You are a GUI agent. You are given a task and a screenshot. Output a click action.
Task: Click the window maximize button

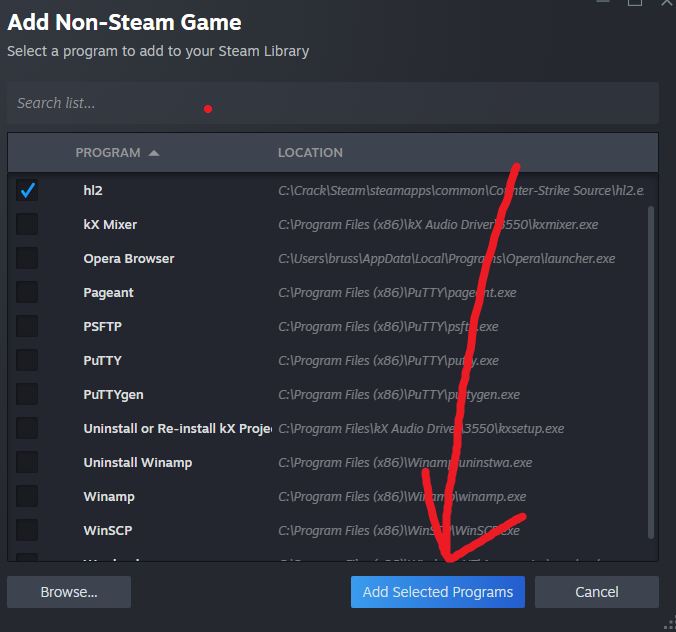[x=634, y=3]
